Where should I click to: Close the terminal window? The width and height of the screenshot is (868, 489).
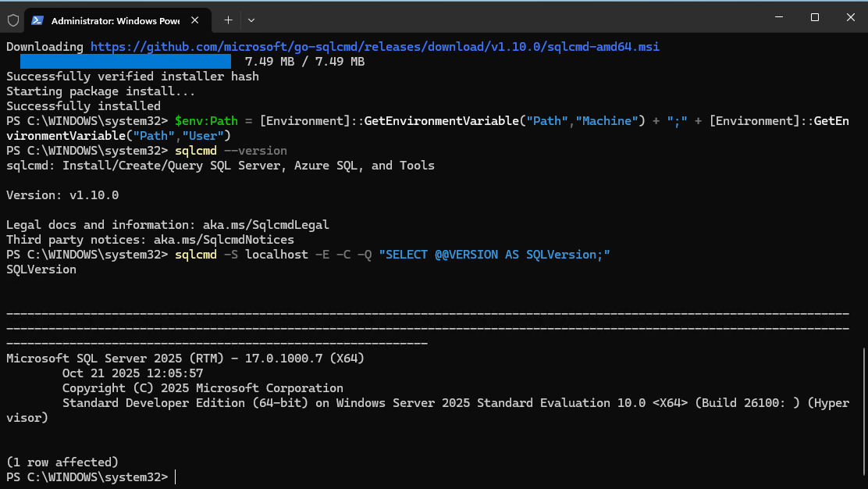pos(851,17)
